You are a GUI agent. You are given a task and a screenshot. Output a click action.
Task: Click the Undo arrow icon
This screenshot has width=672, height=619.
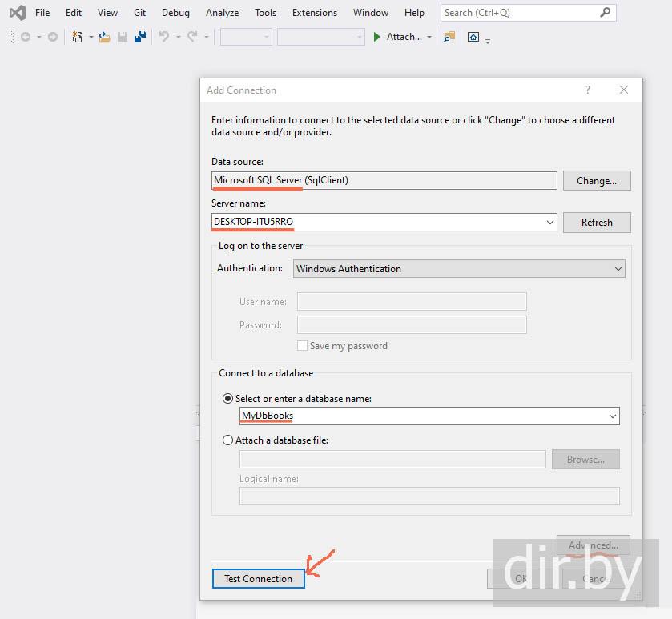tap(164, 37)
